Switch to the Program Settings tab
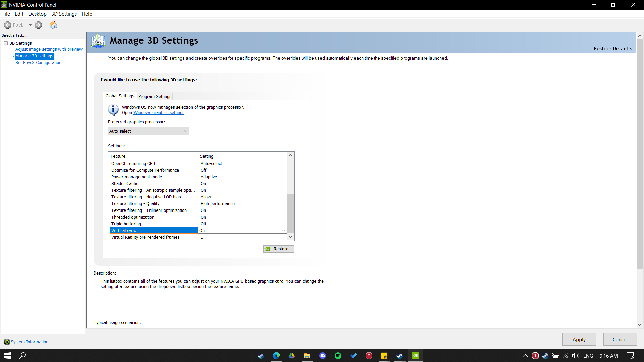 (155, 96)
